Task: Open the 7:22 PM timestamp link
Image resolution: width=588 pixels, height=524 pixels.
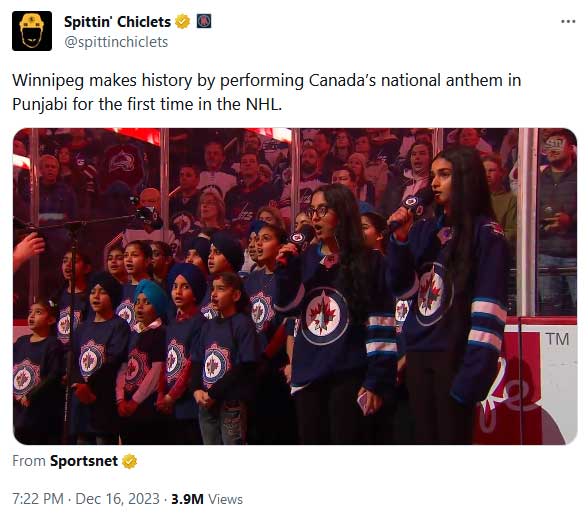Action: tap(38, 499)
